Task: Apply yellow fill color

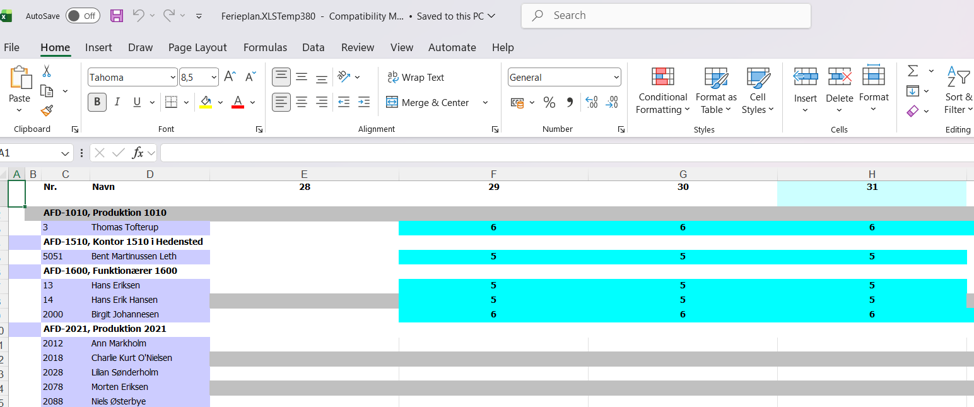Action: (x=206, y=102)
